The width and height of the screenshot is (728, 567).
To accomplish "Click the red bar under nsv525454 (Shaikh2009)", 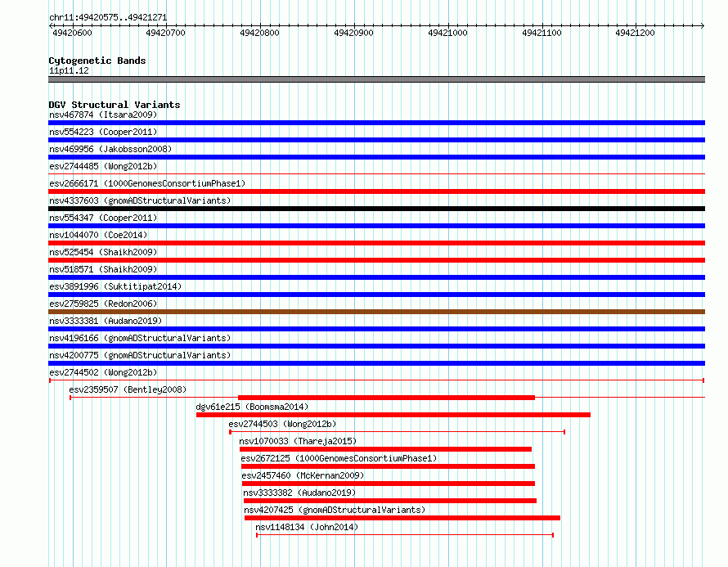I will 376,260.
